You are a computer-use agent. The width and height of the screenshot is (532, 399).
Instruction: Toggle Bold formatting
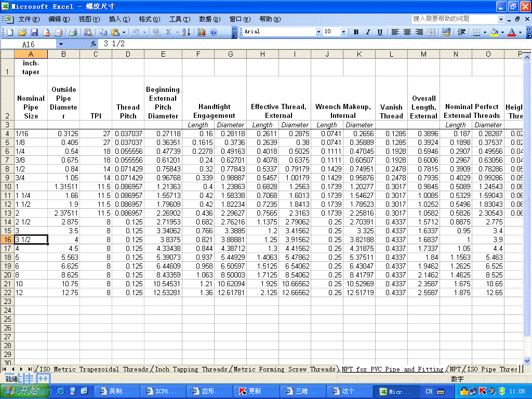(356, 32)
